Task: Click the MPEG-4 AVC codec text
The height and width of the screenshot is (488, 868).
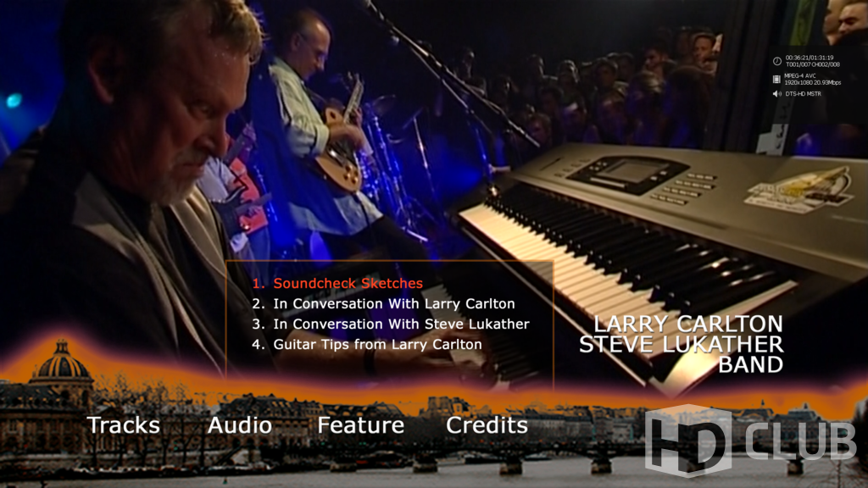Action: [800, 75]
